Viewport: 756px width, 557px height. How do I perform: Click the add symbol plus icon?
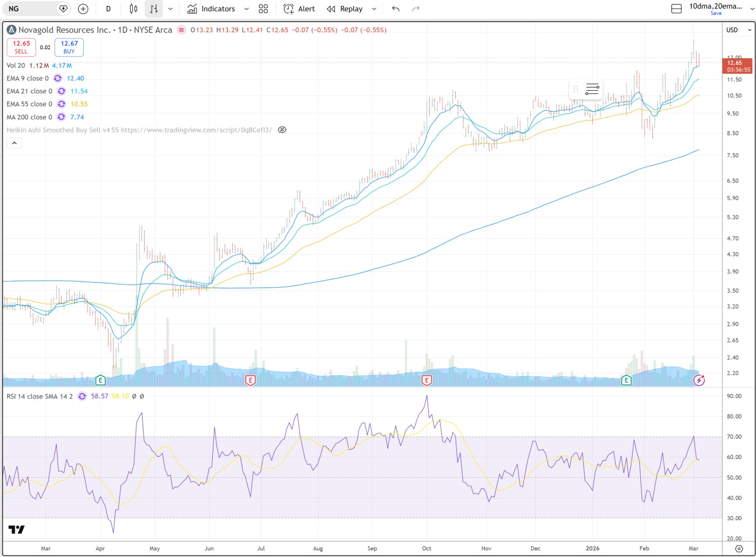[x=83, y=9]
